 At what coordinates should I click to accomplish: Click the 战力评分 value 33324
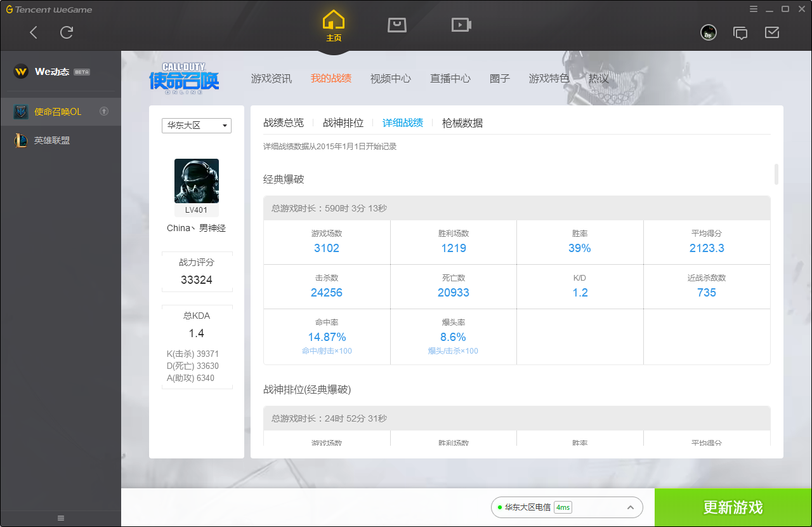tap(197, 280)
